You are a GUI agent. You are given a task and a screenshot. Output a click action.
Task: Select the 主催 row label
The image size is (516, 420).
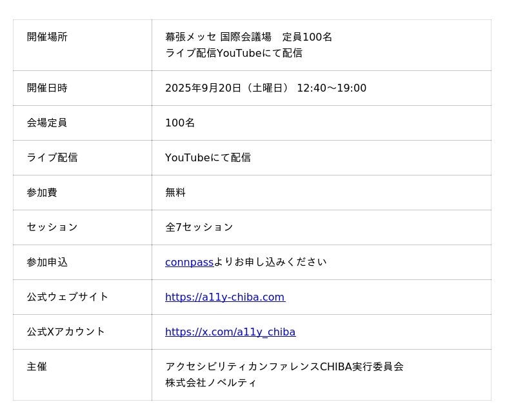point(37,366)
